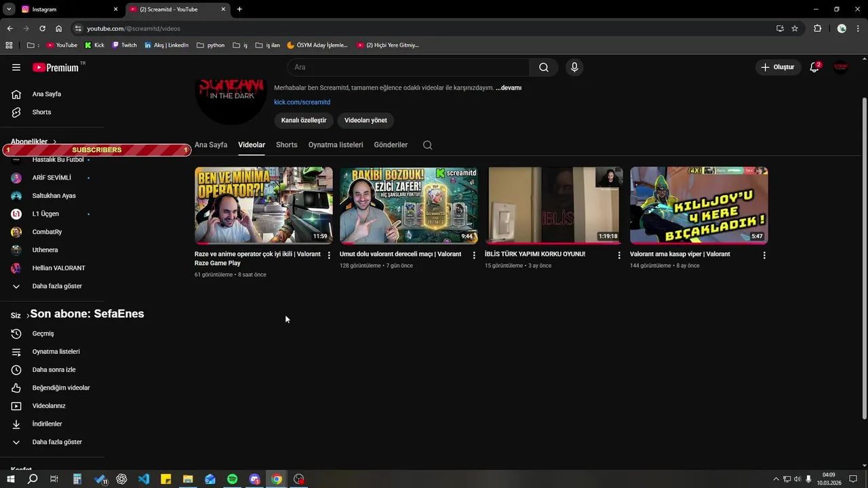Open Discord from the taskbar

(x=255, y=479)
